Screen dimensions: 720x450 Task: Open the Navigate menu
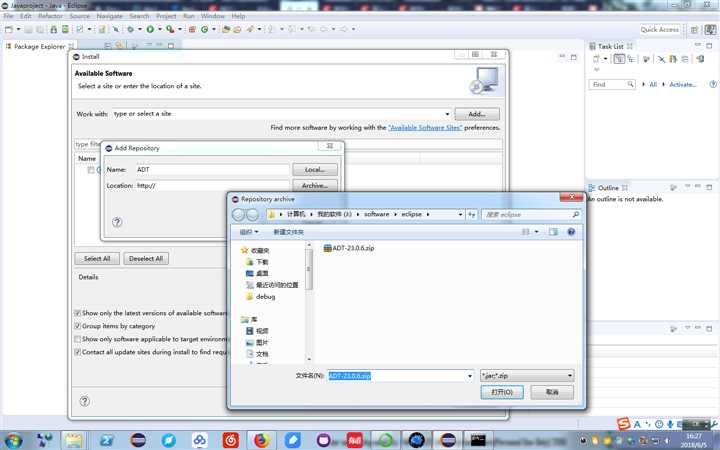pos(109,16)
